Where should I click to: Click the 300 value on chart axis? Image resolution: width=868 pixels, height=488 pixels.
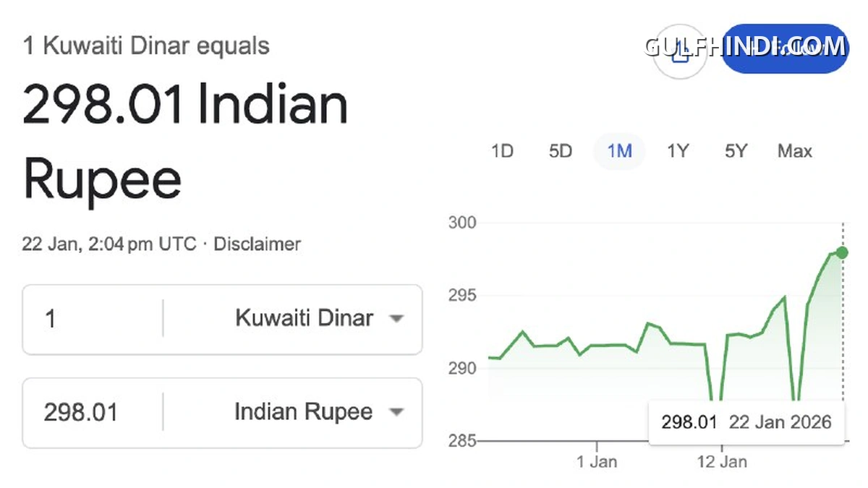(462, 223)
